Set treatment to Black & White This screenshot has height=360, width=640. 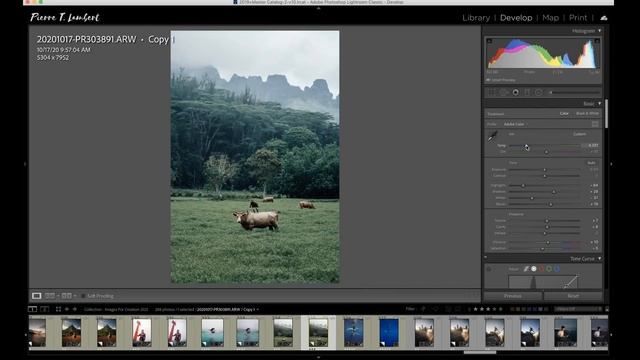pyautogui.click(x=587, y=113)
